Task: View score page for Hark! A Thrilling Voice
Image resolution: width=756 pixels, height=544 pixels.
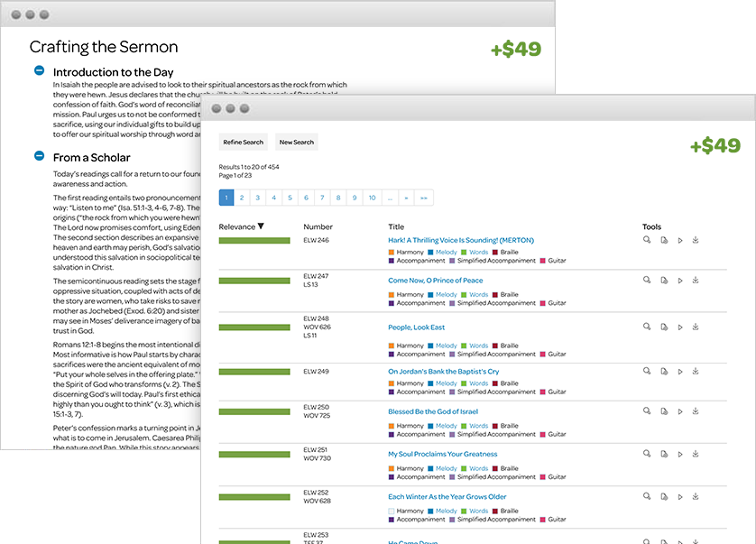Action: click(664, 240)
